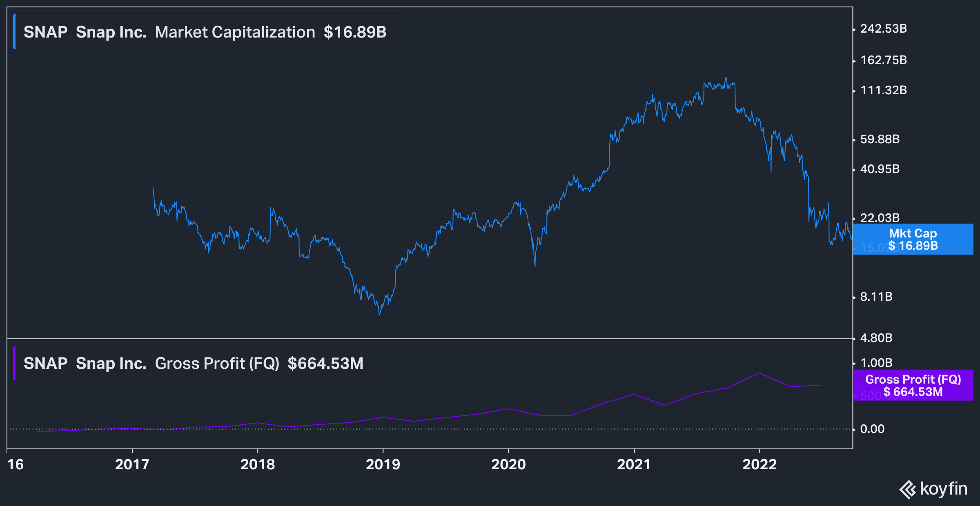Click the 0.00 gross profit axis value
Viewport: 980px width, 506px height.
[872, 429]
